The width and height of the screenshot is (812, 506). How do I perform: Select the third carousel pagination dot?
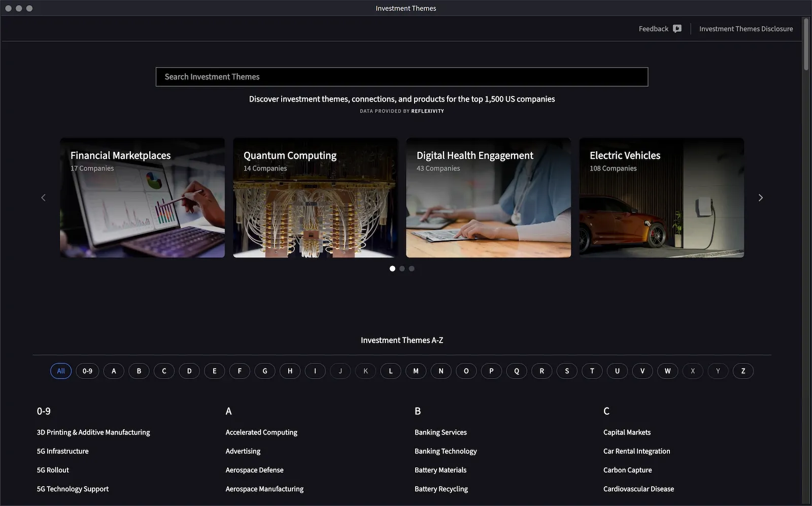click(412, 268)
